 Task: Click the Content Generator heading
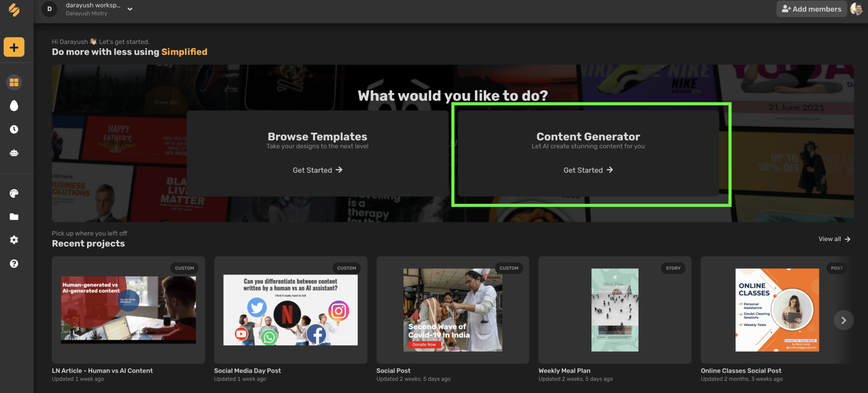(588, 136)
